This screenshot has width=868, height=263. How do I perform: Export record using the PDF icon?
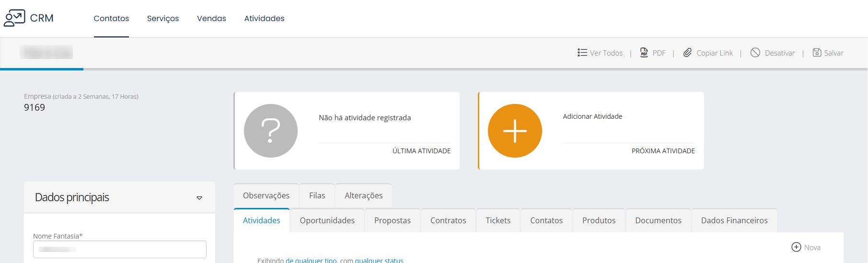[644, 53]
